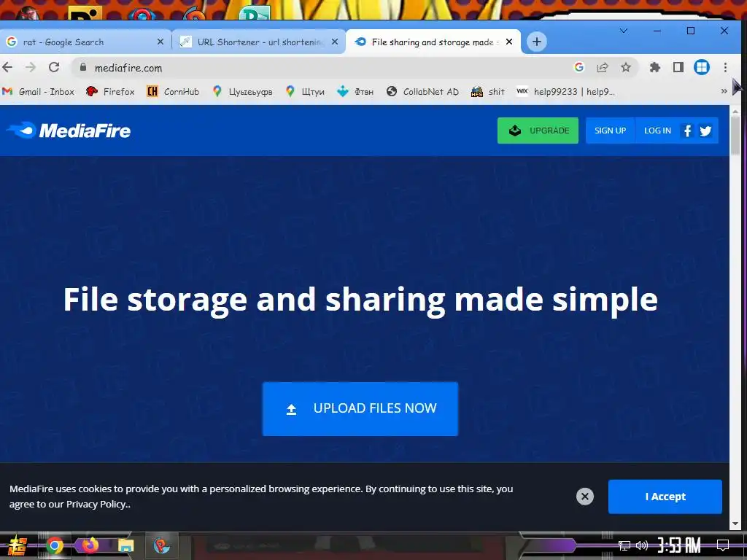Viewport: 747px width, 560px height.
Task: Click the MediaFire logo
Action: [69, 131]
